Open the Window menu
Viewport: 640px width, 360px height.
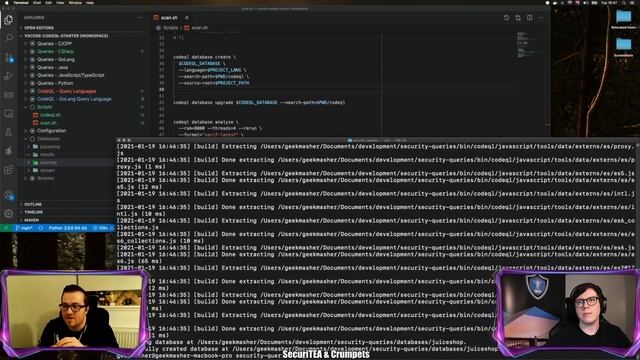point(75,2)
